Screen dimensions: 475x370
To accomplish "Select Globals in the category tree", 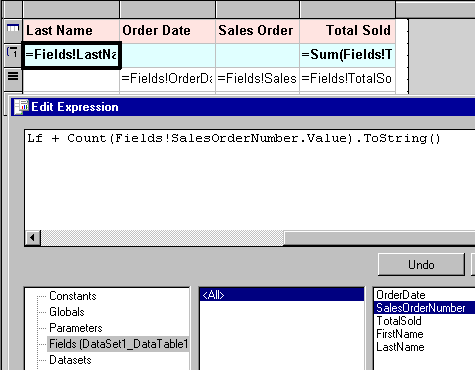I will point(67,312).
